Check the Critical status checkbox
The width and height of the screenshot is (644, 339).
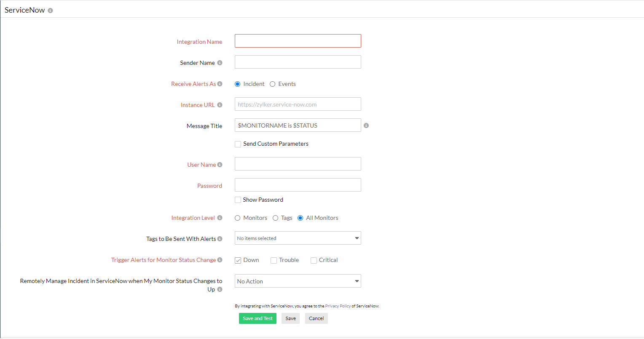pyautogui.click(x=314, y=260)
